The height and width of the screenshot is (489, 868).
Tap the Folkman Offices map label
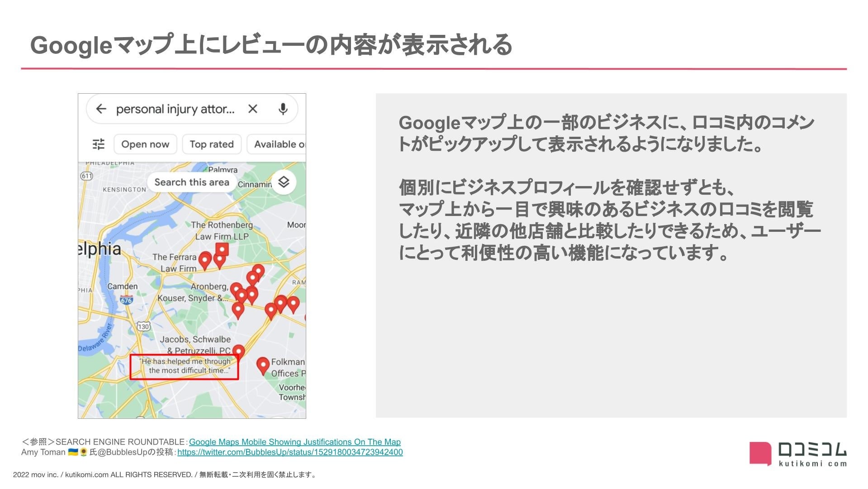pos(288,368)
